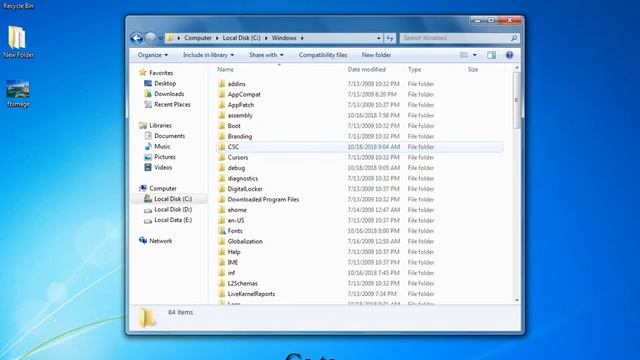Open the Pictures library
Viewport: 640px width, 360px height.
click(x=165, y=157)
